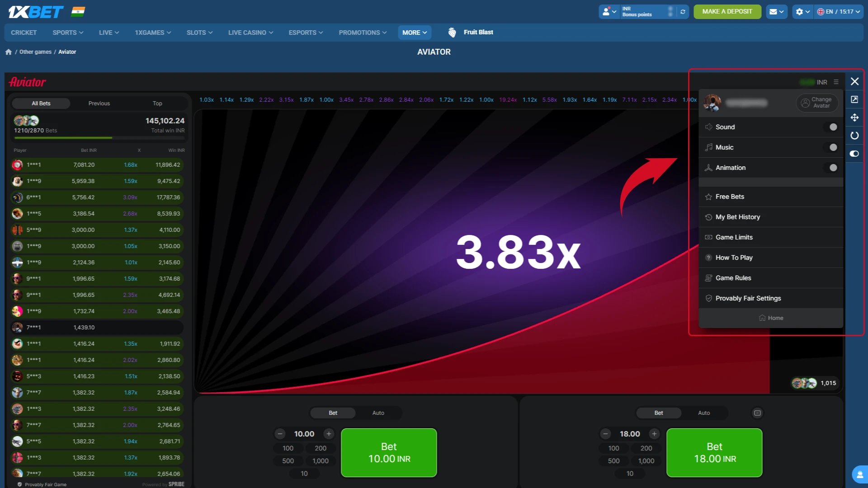Refresh the account balance icon

(683, 12)
